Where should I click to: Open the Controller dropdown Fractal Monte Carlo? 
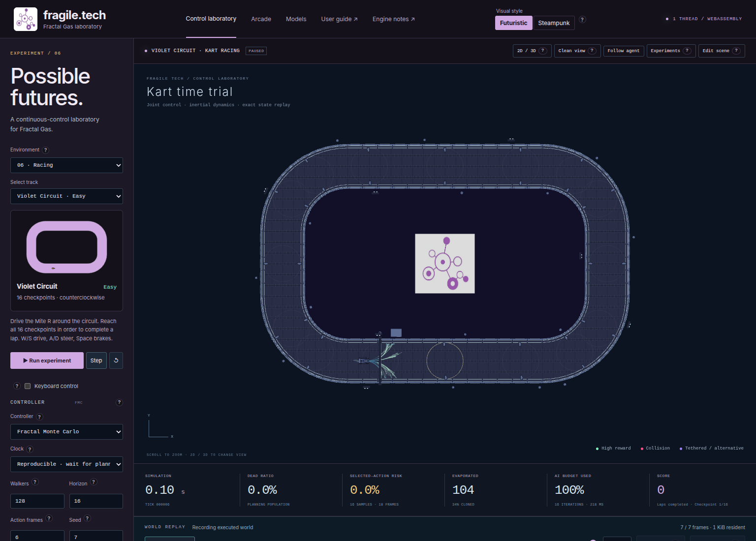(66, 432)
